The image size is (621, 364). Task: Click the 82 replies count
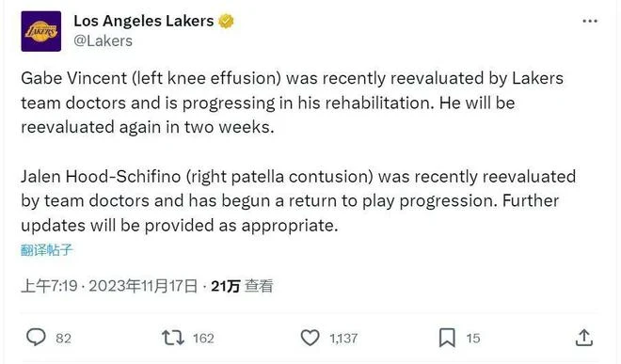coord(63,339)
